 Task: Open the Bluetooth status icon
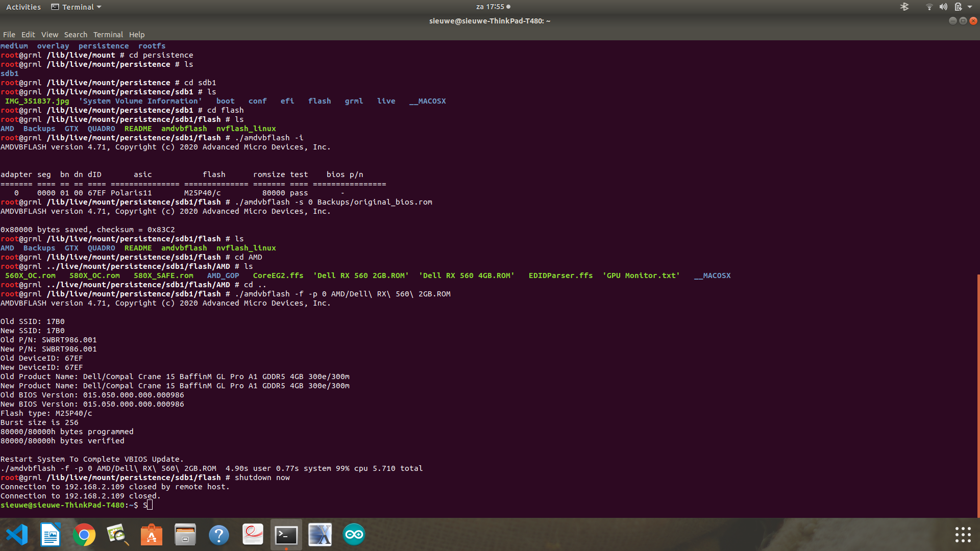pyautogui.click(x=904, y=7)
